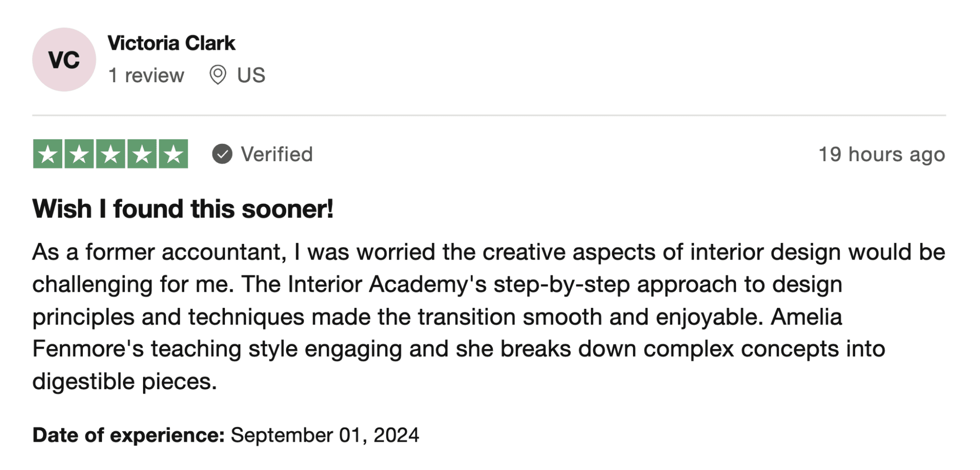
Task: Click the location pin icon
Action: coord(218,75)
